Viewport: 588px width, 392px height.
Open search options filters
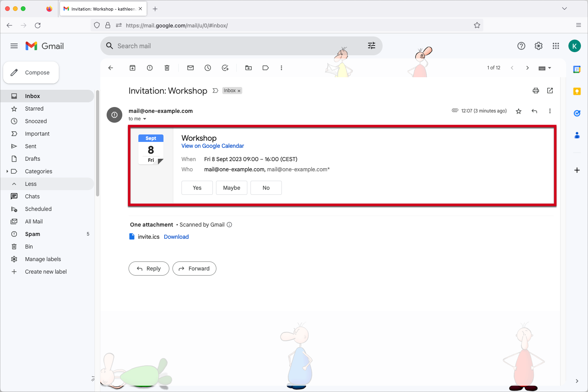(x=371, y=45)
